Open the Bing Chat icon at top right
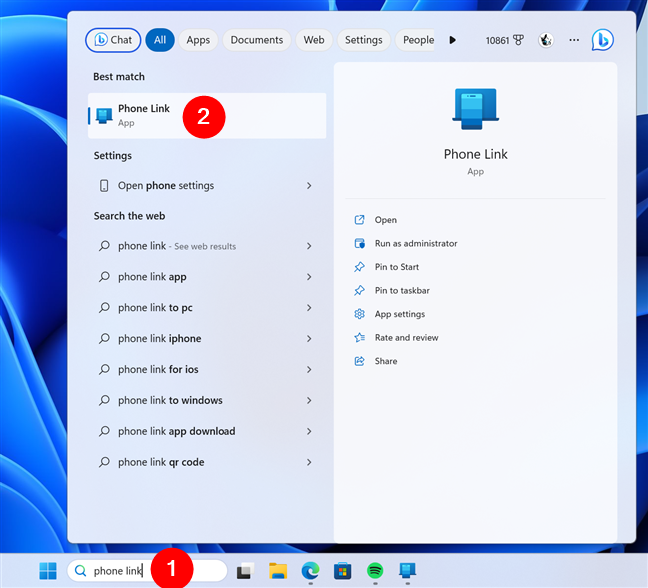 click(602, 40)
